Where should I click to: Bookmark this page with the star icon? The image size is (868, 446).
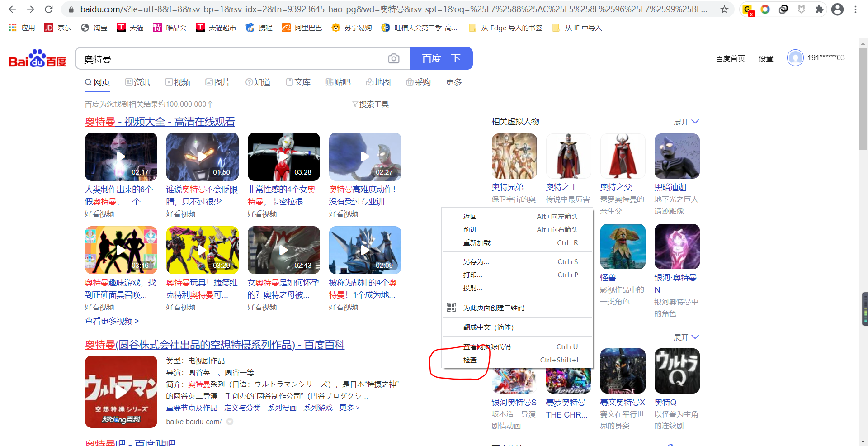pos(724,9)
